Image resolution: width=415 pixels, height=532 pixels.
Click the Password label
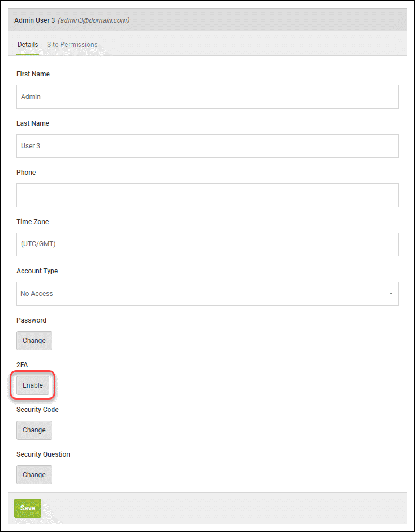pyautogui.click(x=32, y=320)
